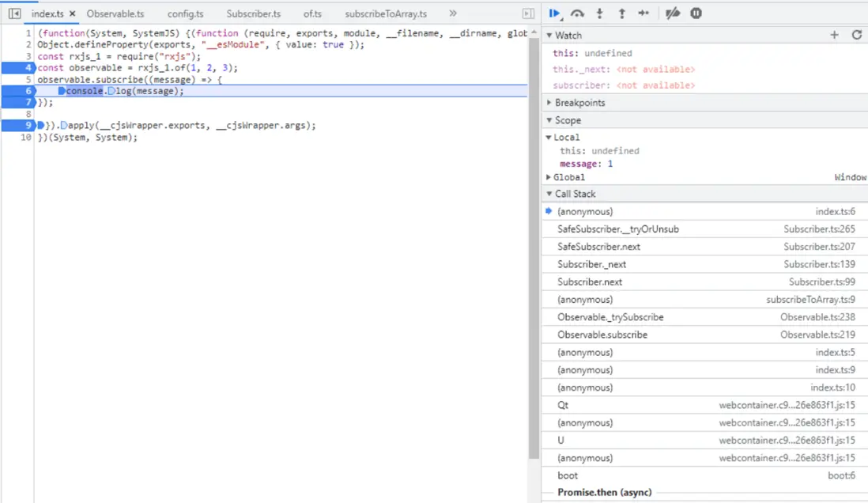868x503 pixels.
Task: Resume script execution
Action: (554, 13)
